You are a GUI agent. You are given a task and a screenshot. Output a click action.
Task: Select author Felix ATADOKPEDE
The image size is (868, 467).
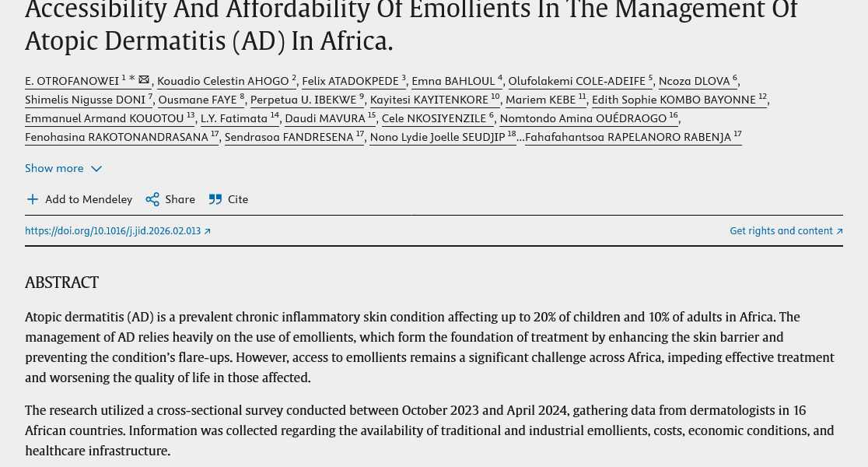pos(350,81)
